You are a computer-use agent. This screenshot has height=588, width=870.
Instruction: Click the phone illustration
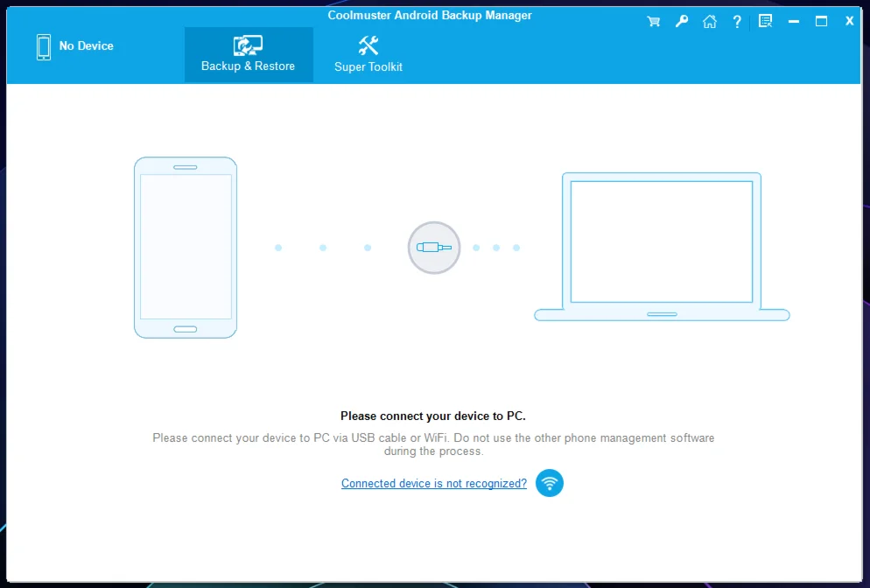[x=186, y=248]
